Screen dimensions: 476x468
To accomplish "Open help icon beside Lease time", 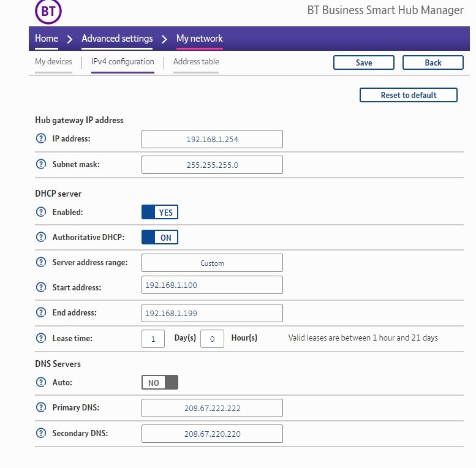I will click(41, 338).
